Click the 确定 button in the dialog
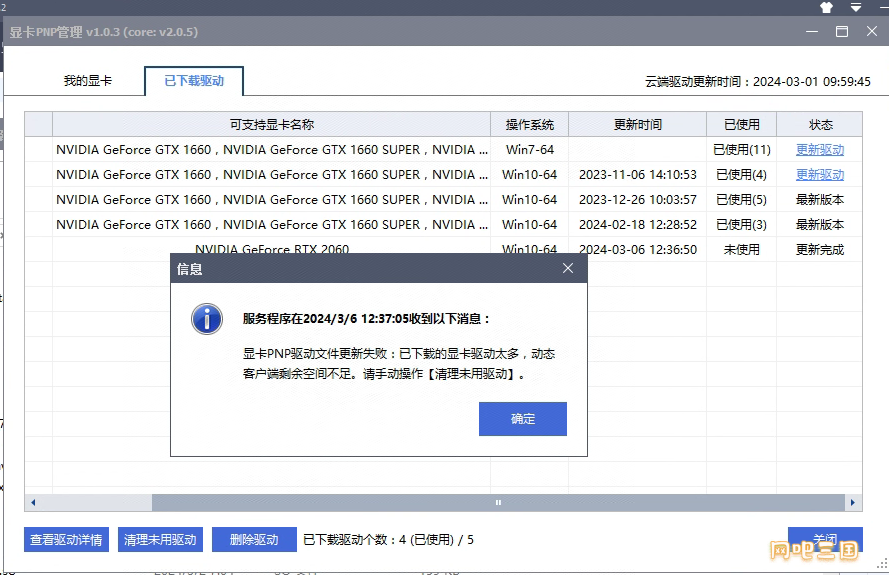The height and width of the screenshot is (575, 889). [522, 418]
